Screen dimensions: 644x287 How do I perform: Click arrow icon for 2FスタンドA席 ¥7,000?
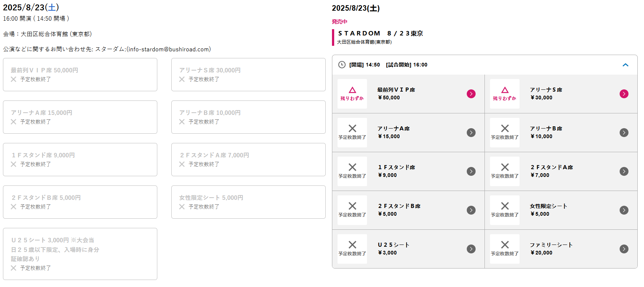(624, 171)
